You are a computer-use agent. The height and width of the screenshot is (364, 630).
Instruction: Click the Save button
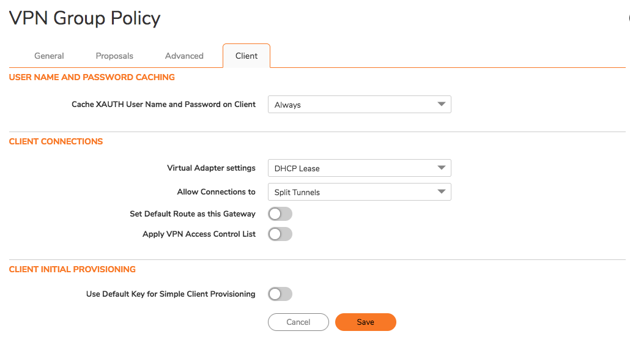click(x=365, y=322)
